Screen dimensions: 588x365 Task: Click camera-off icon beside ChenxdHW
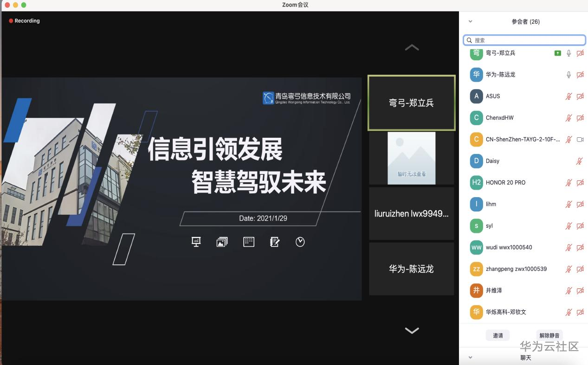tap(580, 118)
